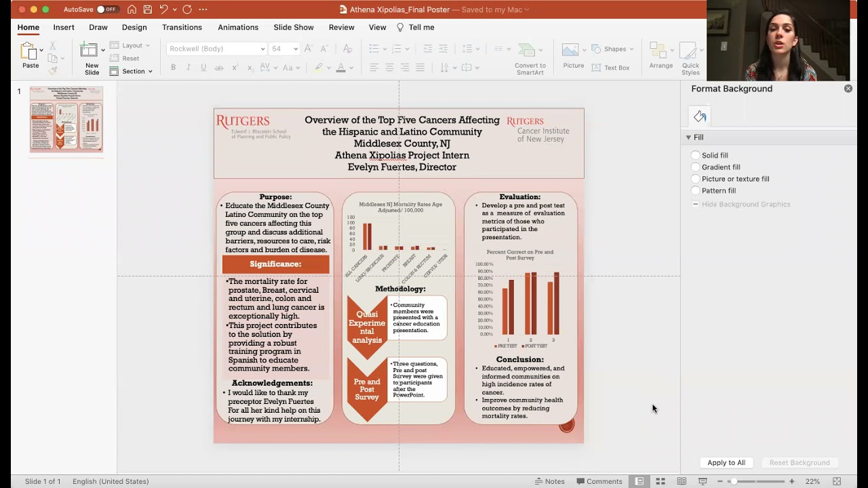
Task: Decrease list indent level
Action: (427, 49)
